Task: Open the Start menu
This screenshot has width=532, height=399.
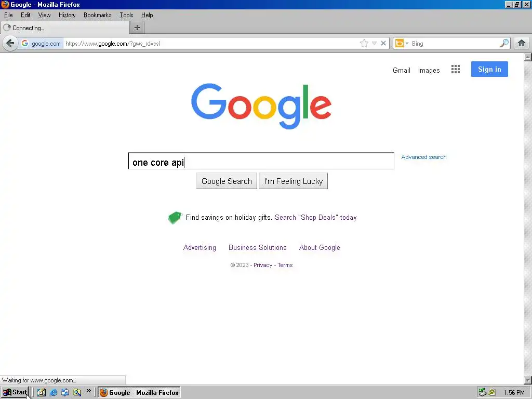Action: [x=15, y=393]
